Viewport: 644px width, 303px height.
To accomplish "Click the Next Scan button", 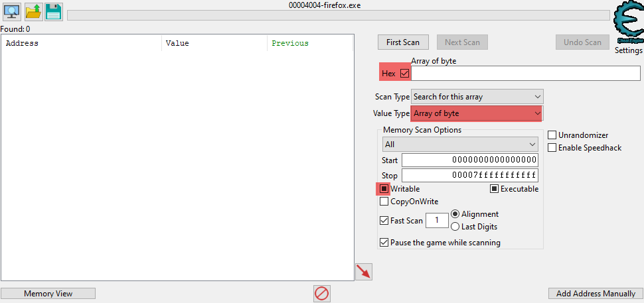I will tap(462, 42).
